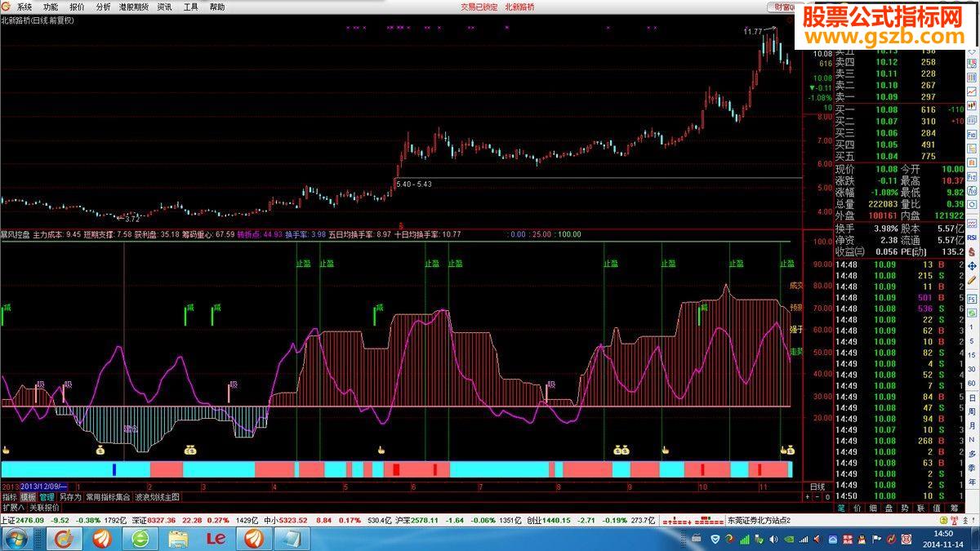Click the F10 company info sidebar icon

972,133
